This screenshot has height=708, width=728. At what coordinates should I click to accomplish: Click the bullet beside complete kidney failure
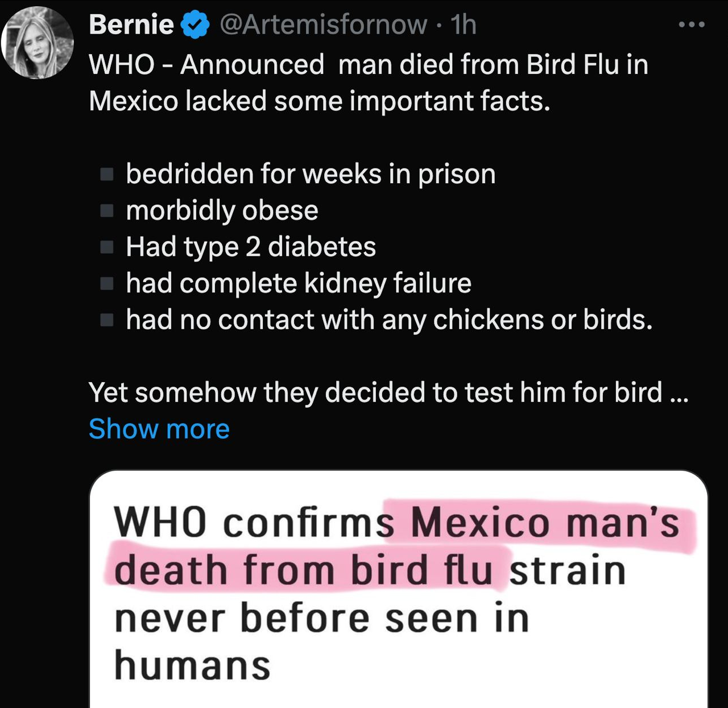(x=107, y=284)
